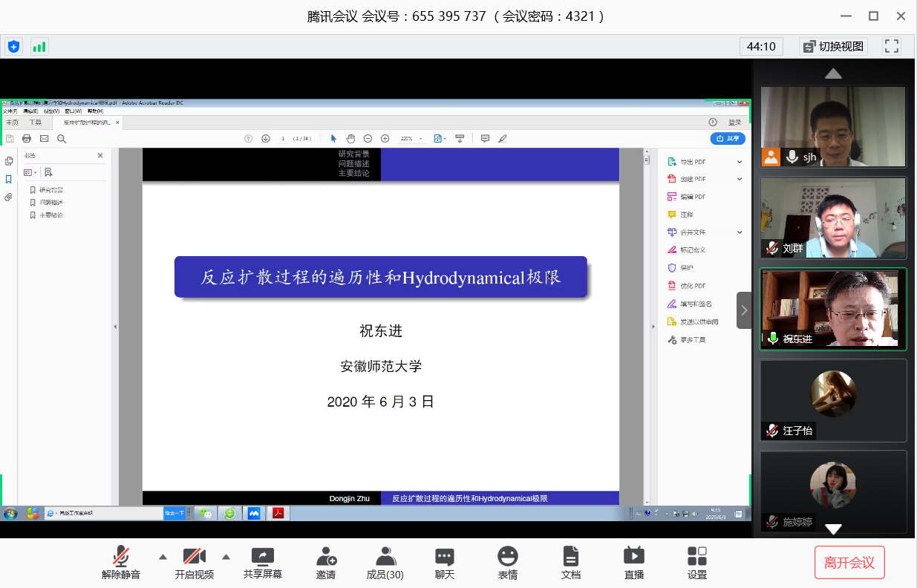Open 设置 settings in meeting toolbar

pyautogui.click(x=696, y=557)
